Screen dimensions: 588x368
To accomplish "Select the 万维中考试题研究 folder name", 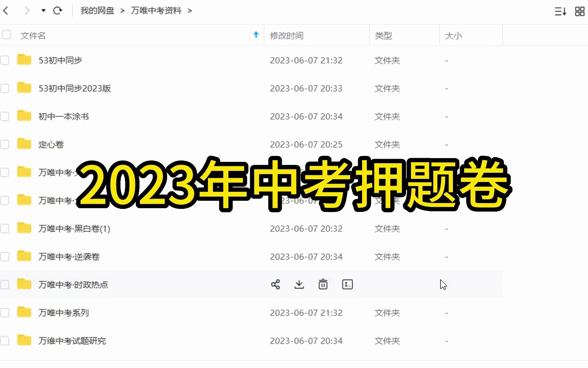I will point(72,341).
